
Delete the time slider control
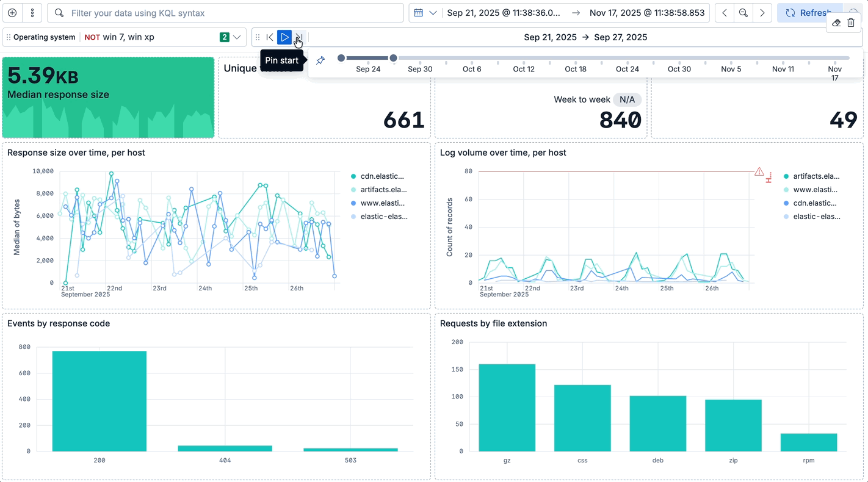click(x=851, y=23)
